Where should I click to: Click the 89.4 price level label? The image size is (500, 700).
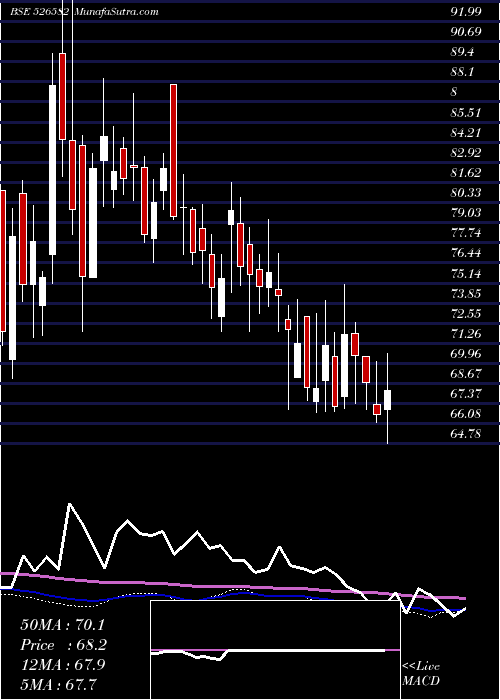tap(462, 52)
